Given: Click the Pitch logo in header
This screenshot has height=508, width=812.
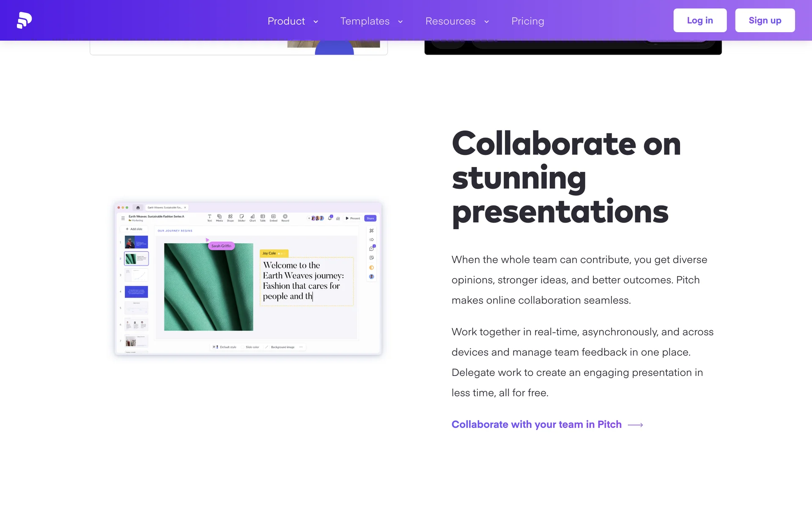Looking at the screenshot, I should (24, 20).
